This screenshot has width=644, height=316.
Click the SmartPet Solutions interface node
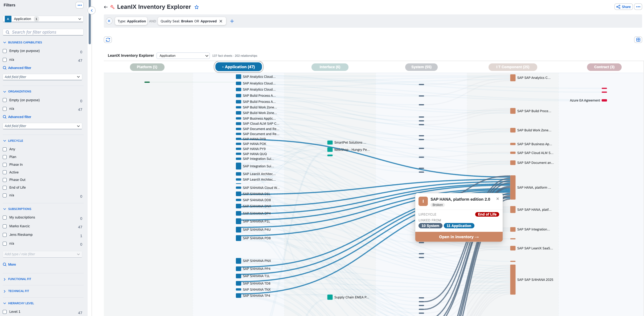[330, 143]
